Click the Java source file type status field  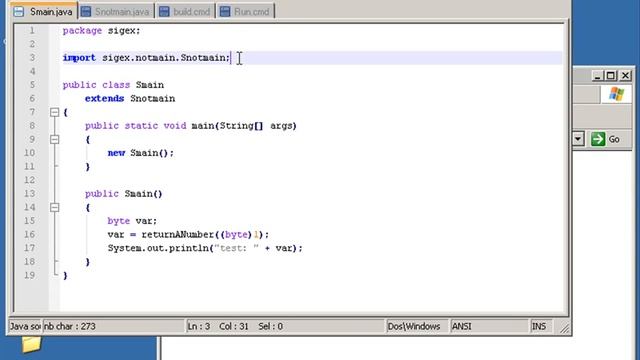pyautogui.click(x=25, y=326)
